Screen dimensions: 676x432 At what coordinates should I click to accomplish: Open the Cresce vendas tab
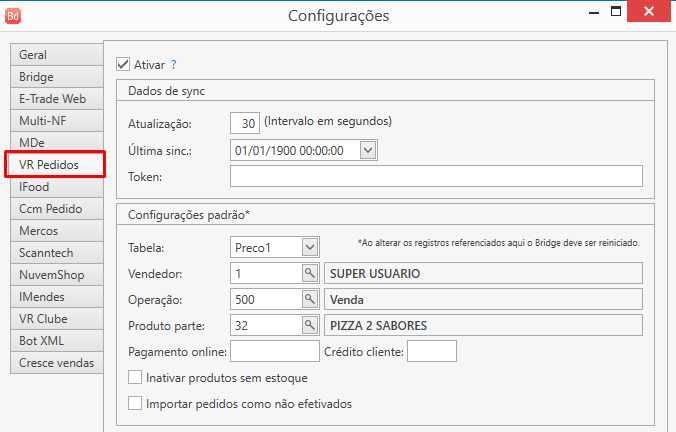pos(57,363)
